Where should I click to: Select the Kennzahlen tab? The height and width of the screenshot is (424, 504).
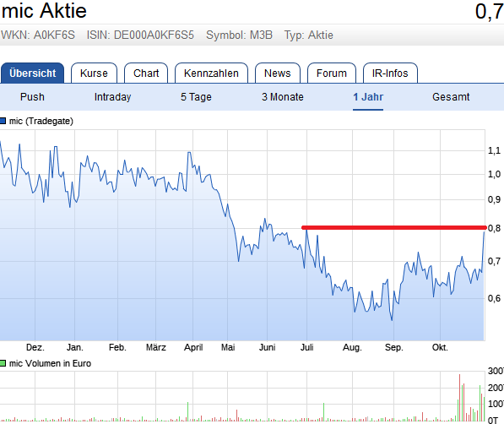[211, 73]
